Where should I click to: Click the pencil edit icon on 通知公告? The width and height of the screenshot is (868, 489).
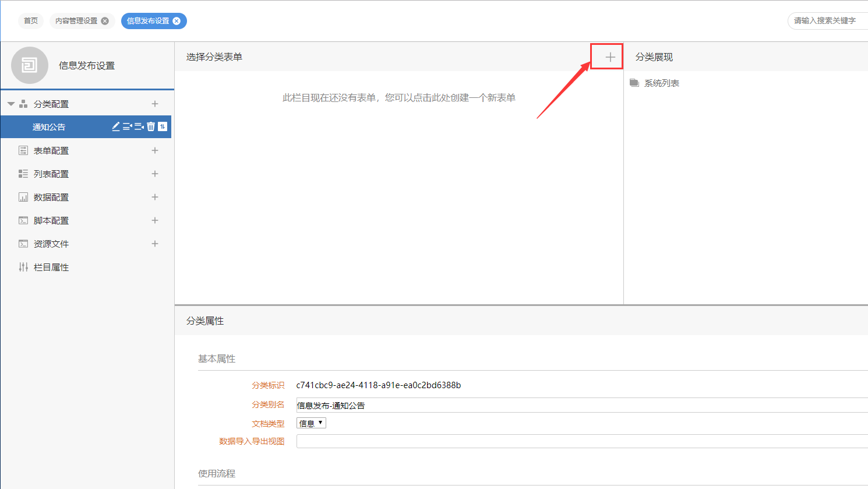(x=116, y=126)
